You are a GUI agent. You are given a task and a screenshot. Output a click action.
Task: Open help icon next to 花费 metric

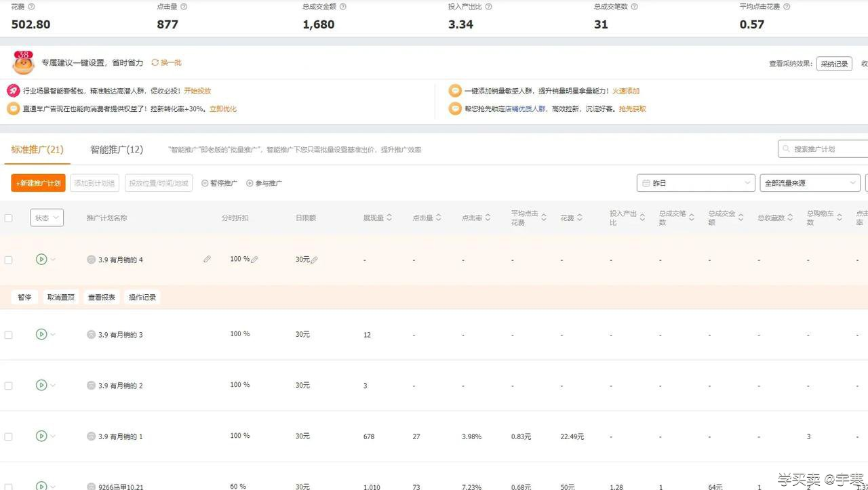[x=31, y=7]
